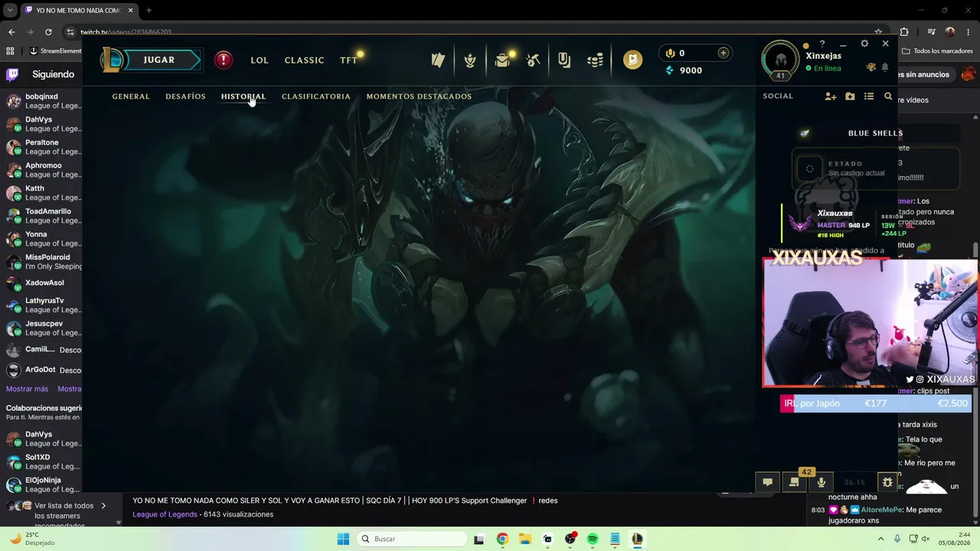980x551 pixels.
Task: Switch to the LOL game tab
Action: click(x=260, y=60)
